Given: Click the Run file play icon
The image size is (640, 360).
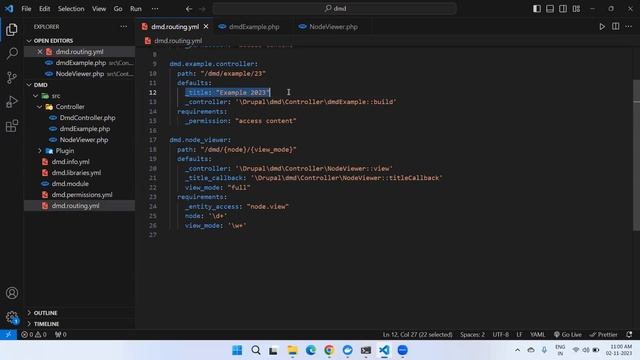Looking at the screenshot, I should click(x=602, y=27).
